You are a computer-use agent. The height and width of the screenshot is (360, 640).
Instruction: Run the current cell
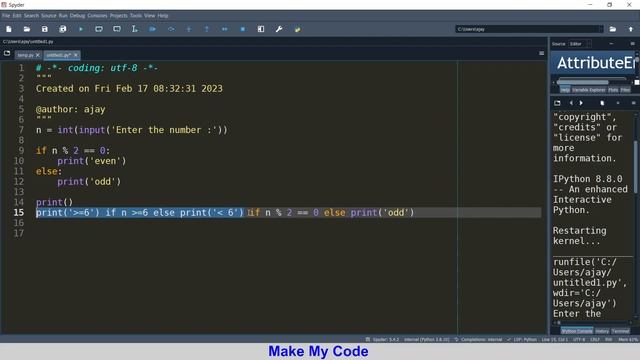click(99, 29)
